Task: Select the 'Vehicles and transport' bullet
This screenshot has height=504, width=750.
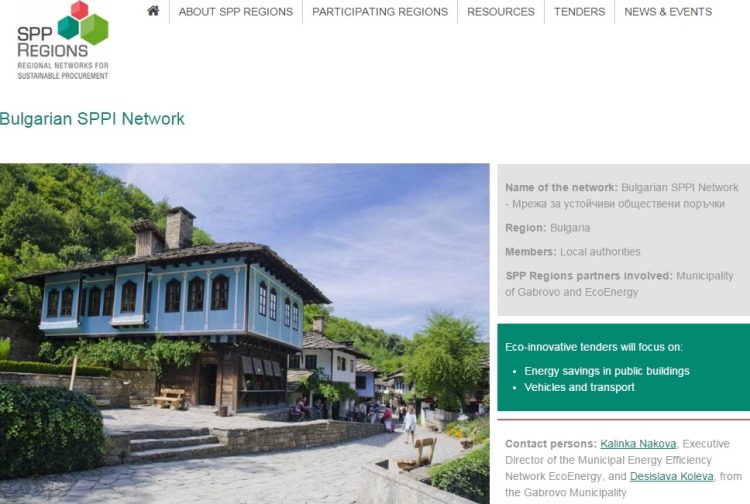Action: 579,387
